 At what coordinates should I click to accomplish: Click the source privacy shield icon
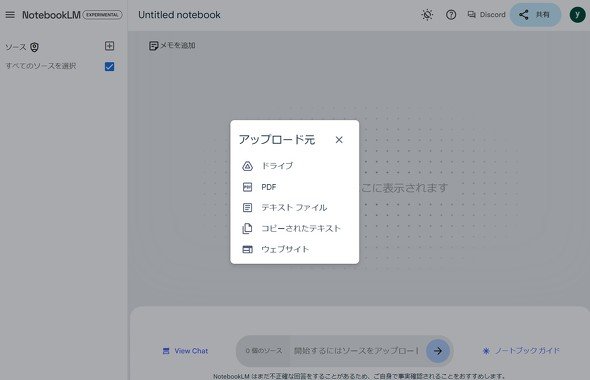34,47
